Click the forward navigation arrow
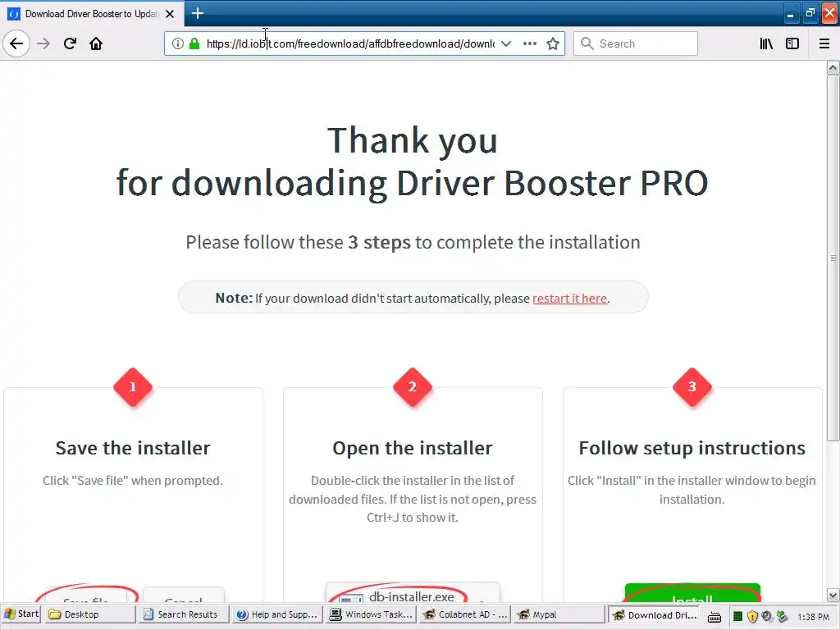The width and height of the screenshot is (840, 630). click(x=43, y=43)
